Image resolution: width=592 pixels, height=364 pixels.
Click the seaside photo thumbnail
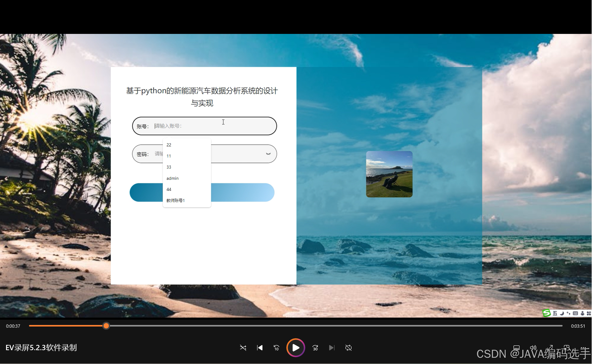(x=389, y=174)
